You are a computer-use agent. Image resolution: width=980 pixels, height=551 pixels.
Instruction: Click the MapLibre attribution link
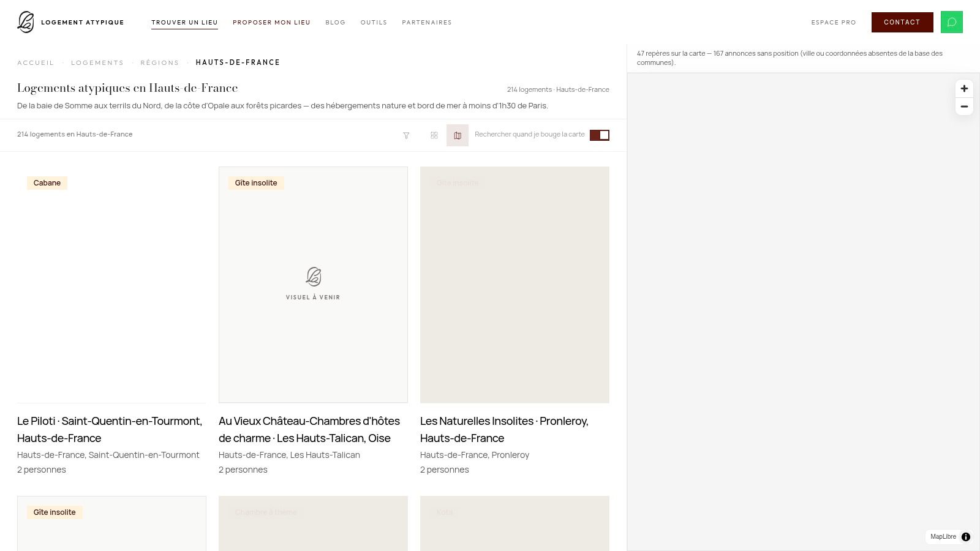943,537
